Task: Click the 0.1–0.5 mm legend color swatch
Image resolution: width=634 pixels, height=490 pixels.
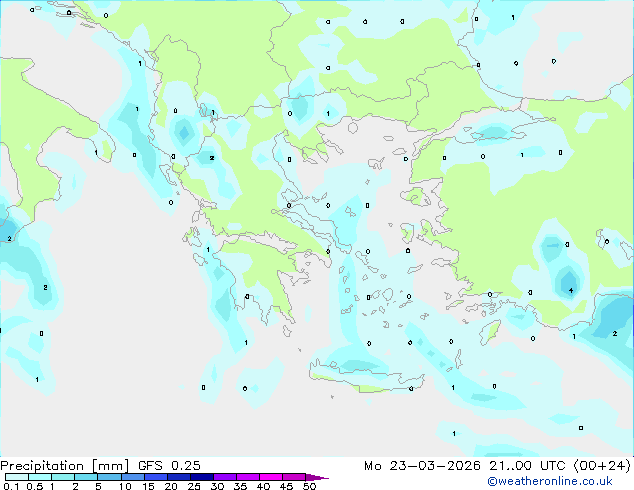Action: tap(17, 477)
